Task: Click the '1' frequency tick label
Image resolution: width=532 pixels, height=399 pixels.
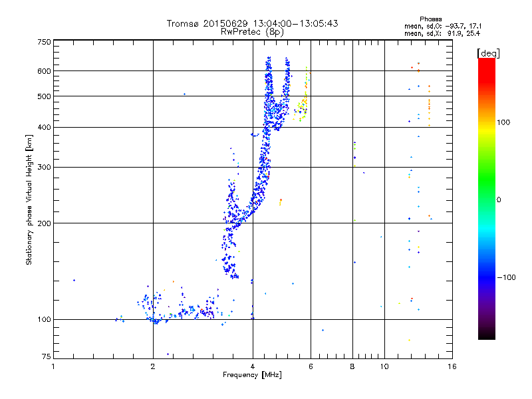Action: pyautogui.click(x=53, y=366)
